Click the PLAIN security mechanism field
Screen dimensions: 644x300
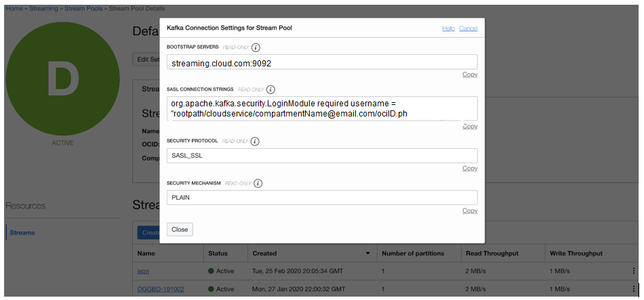(322, 197)
